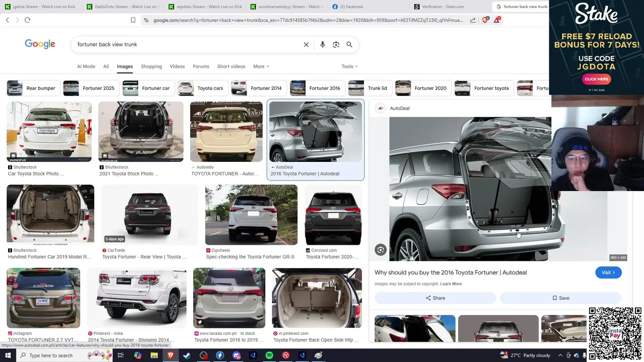The width and height of the screenshot is (644, 362).
Task: Open the Instagram TOYOTA FORTUNER 2.7 VVT thumbnail
Action: (x=43, y=298)
